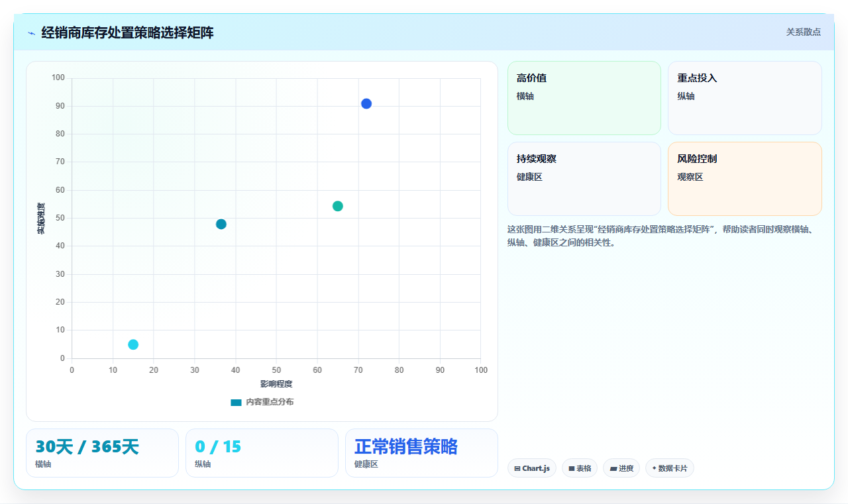Screen dimensions: 848x504
Task: Click the 纵轴 label under 重点投入
Action: tap(686, 96)
